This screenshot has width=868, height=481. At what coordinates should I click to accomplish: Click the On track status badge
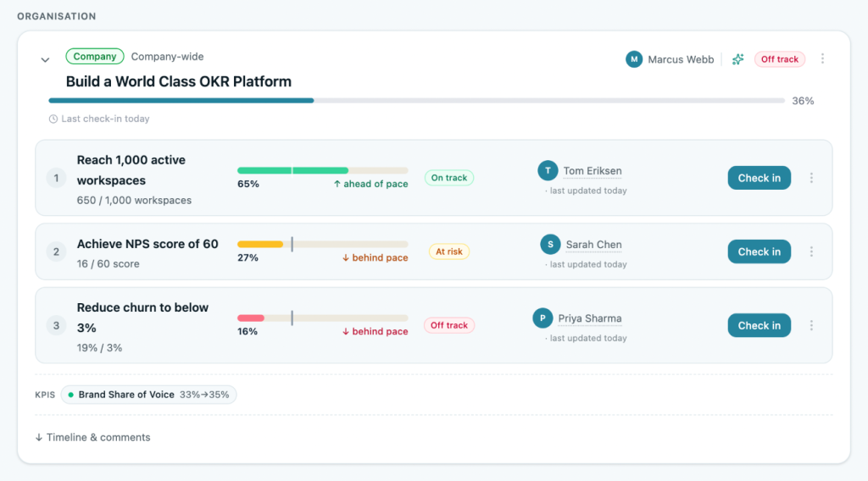coord(449,178)
